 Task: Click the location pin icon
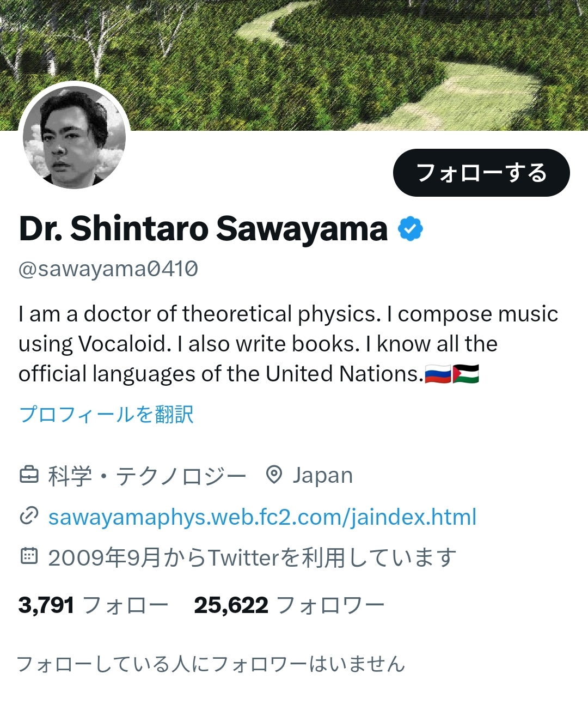pyautogui.click(x=274, y=475)
